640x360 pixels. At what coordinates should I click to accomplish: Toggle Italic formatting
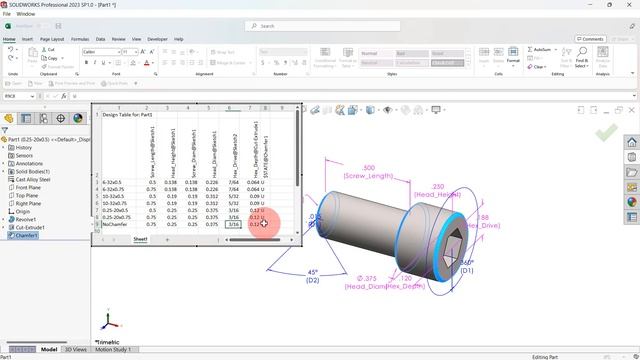click(x=95, y=63)
